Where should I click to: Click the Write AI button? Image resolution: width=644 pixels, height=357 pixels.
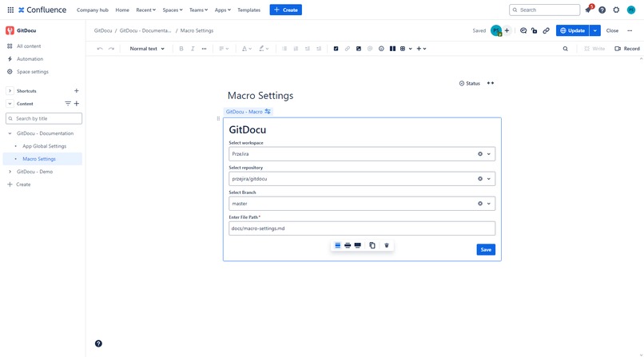594,49
